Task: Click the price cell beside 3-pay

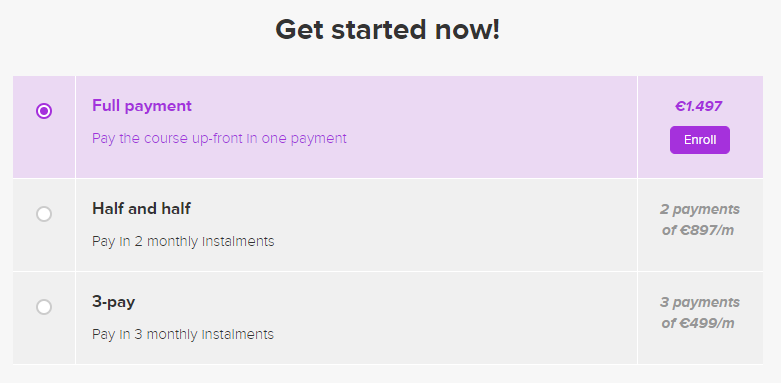Action: (x=700, y=318)
